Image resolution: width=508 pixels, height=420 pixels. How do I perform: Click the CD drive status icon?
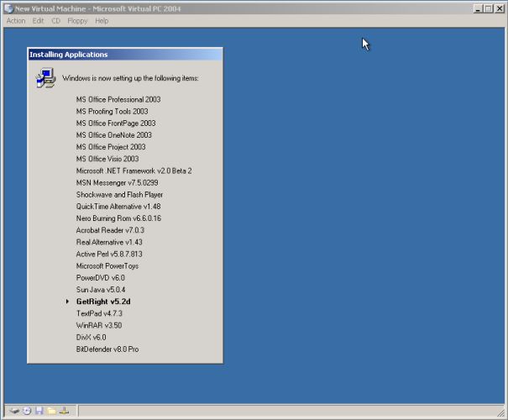tap(27, 411)
